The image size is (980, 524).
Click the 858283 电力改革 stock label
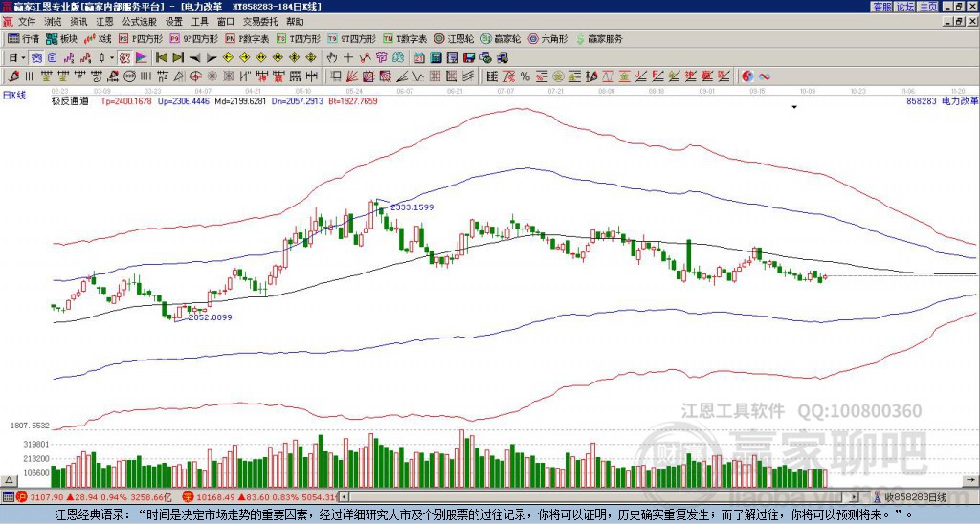pyautogui.click(x=942, y=100)
